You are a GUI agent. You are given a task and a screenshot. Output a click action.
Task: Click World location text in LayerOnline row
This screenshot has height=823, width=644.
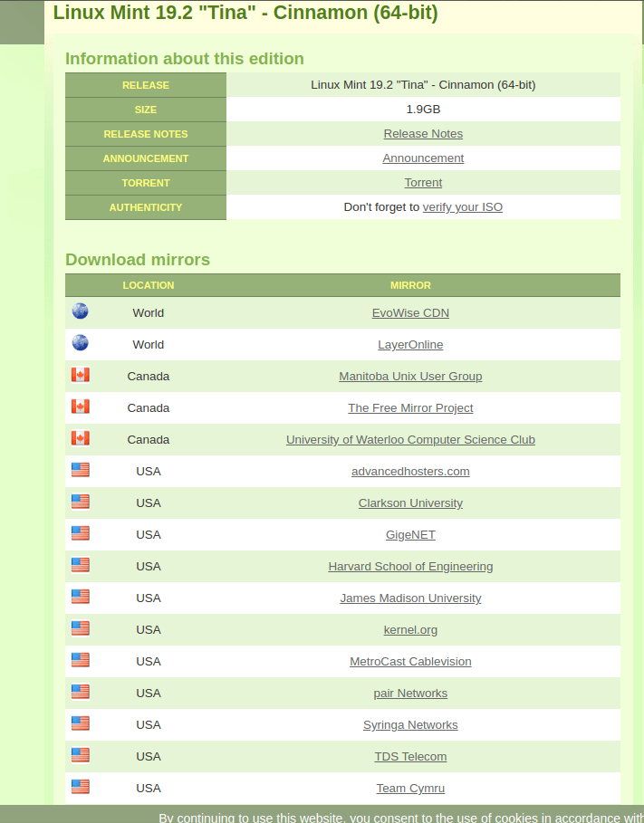(149, 345)
